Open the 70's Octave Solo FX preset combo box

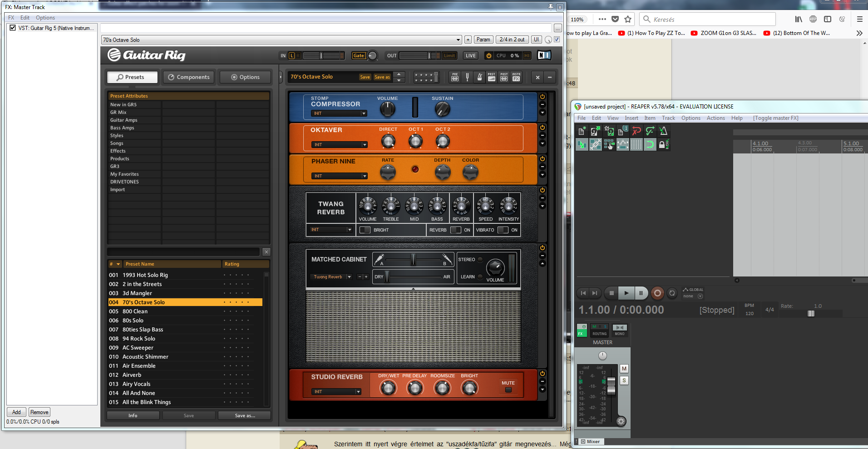click(x=281, y=40)
